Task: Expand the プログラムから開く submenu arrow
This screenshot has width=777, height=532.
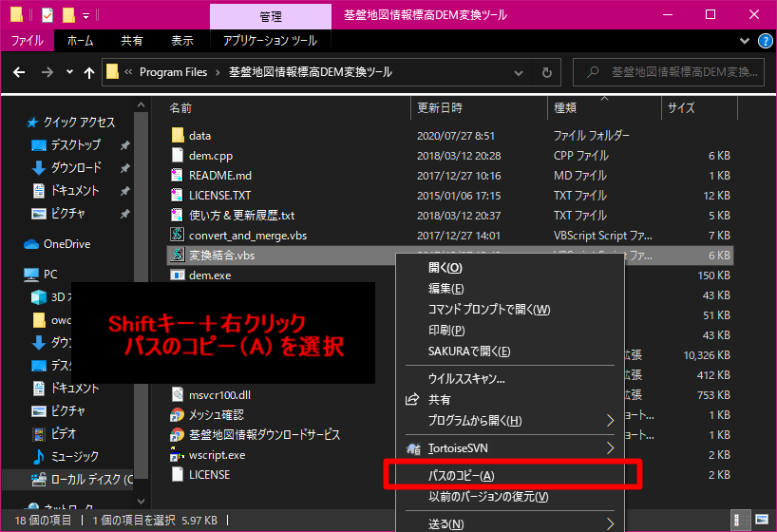Action: (x=610, y=420)
